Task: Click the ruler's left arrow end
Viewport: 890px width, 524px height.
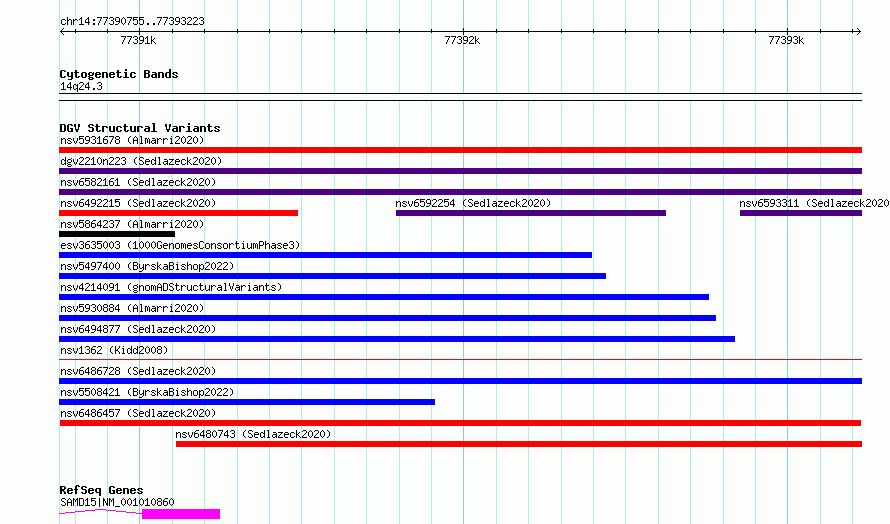Action: pyautogui.click(x=62, y=32)
